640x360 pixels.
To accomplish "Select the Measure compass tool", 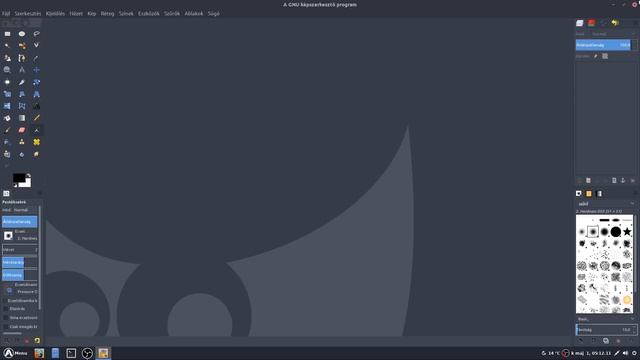I will pos(22,70).
